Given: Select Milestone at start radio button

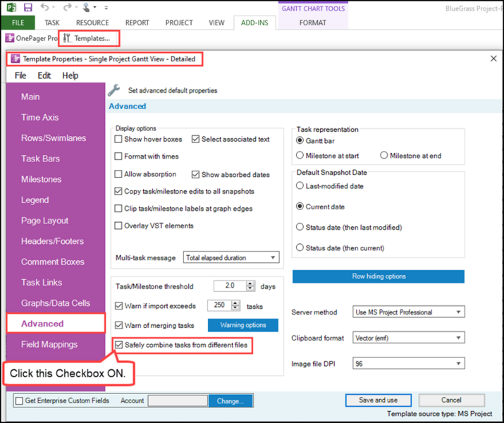Looking at the screenshot, I should pos(300,155).
